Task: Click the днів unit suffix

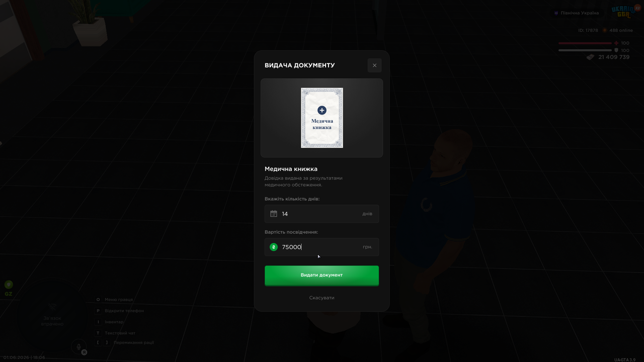Action: 367,214
